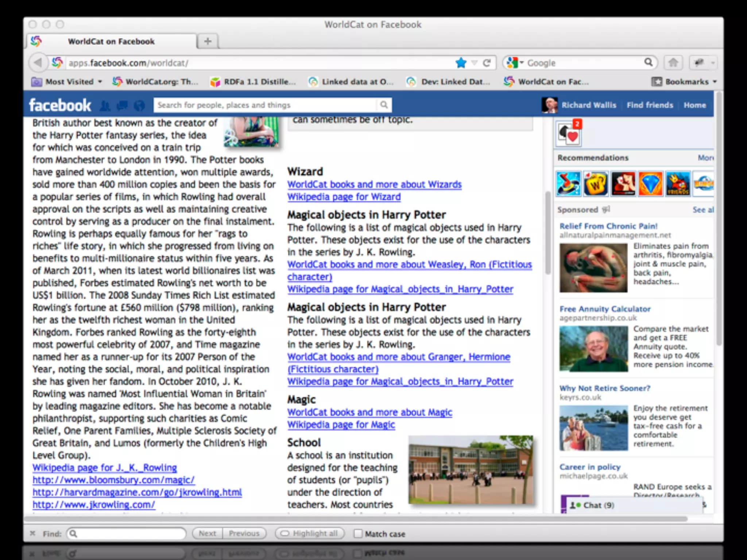The height and width of the screenshot is (560, 747).
Task: Enable the Match case checkbox
Action: click(x=358, y=534)
